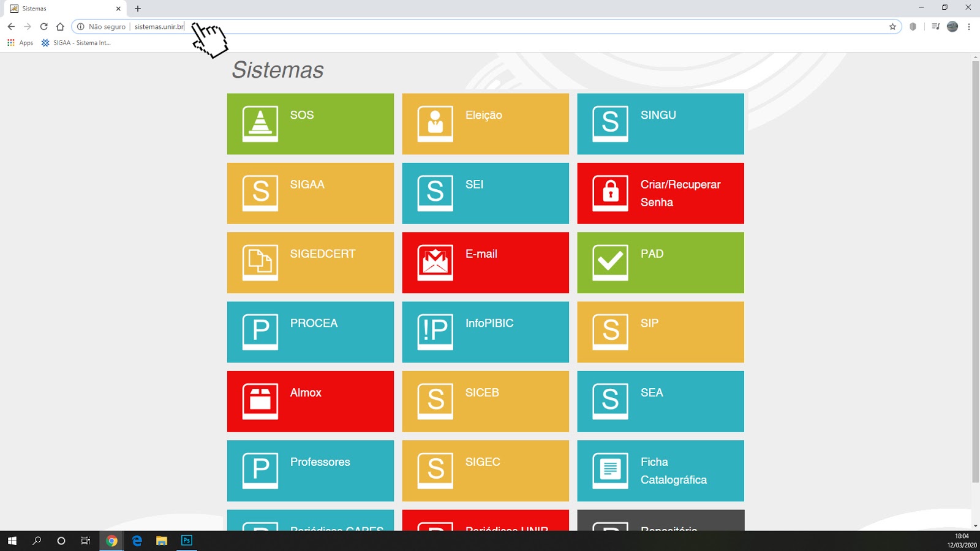Open Task View on the taskbar
The width and height of the screenshot is (980, 551).
[86, 541]
